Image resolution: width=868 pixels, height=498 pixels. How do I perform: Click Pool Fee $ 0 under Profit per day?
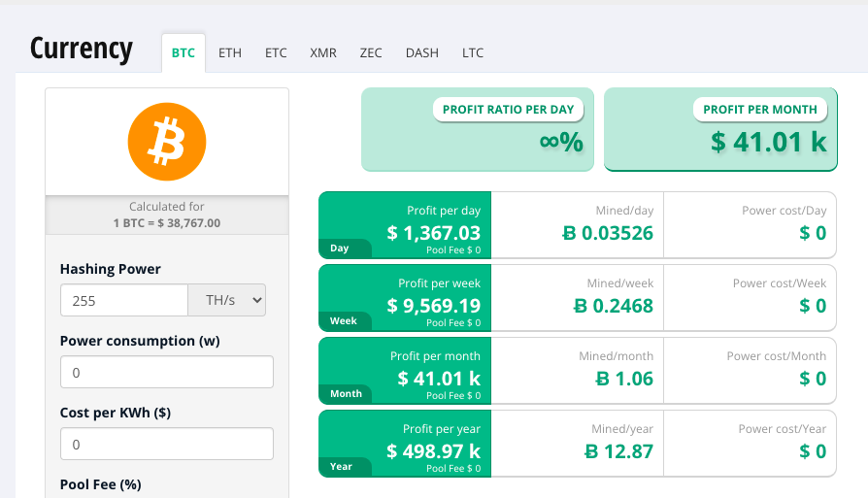point(453,250)
